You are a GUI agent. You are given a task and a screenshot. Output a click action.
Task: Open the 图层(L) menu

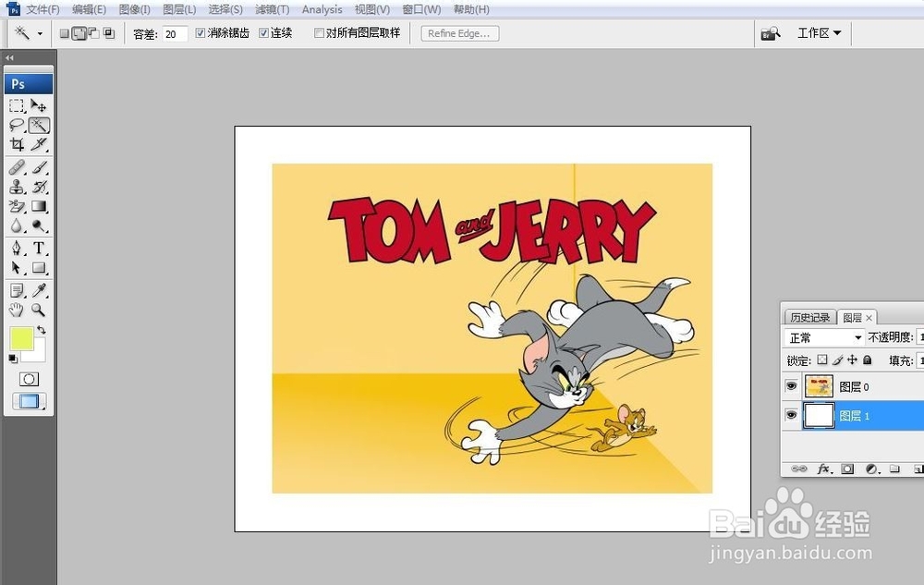[179, 9]
